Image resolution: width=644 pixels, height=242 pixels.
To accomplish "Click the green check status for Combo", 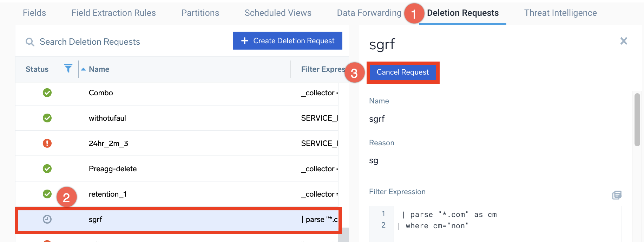I will coord(47,93).
